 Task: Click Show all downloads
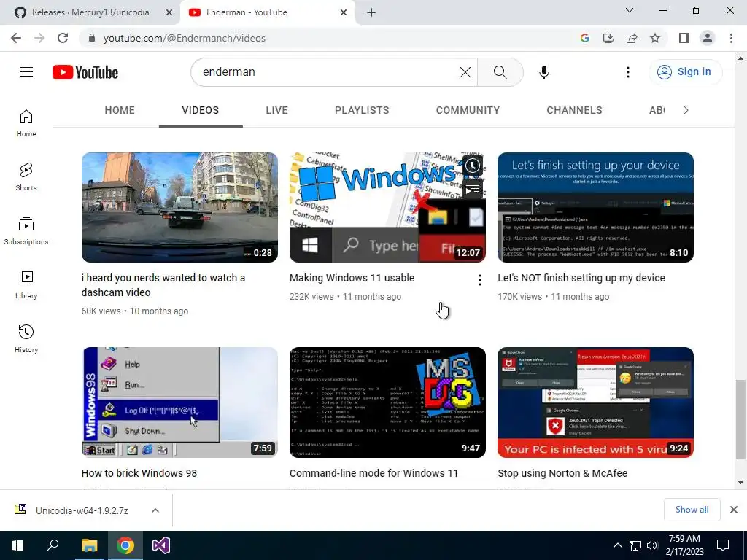[692, 510]
